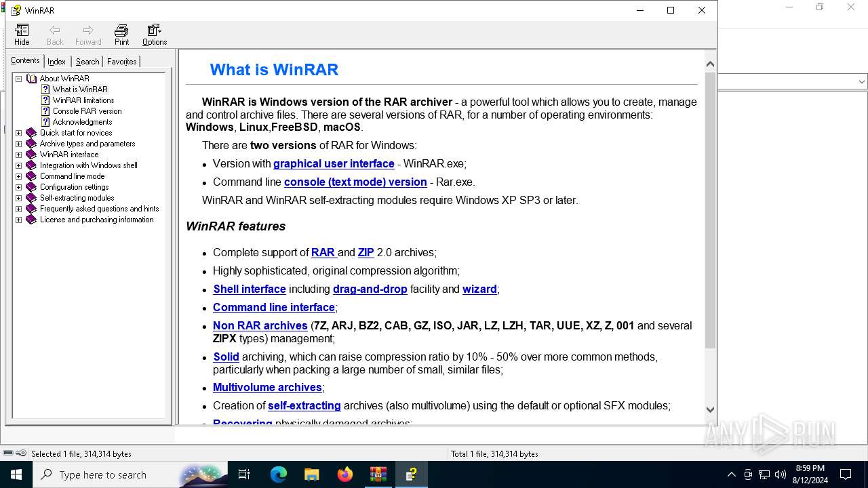Open the dropdown arrow in background WinRAR window

click(862, 81)
